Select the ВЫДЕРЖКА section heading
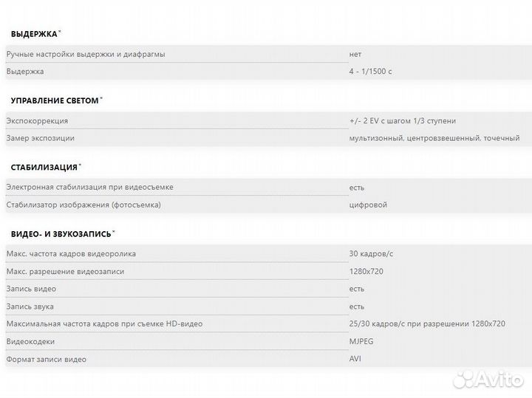The height and width of the screenshot is (398, 532). (x=33, y=34)
